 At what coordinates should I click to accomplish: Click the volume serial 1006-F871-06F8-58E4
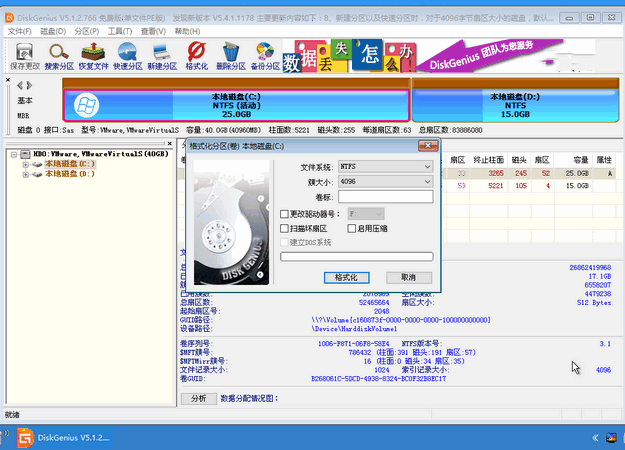point(353,344)
